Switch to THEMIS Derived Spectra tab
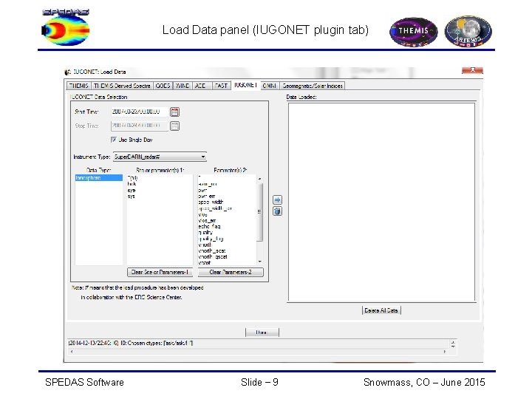This screenshot has width=532, height=399. pyautogui.click(x=122, y=86)
